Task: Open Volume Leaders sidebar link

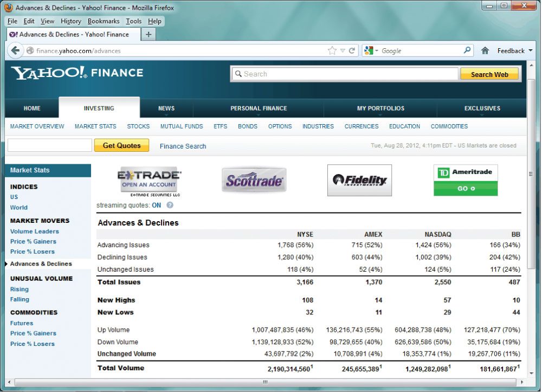Action: tap(35, 232)
